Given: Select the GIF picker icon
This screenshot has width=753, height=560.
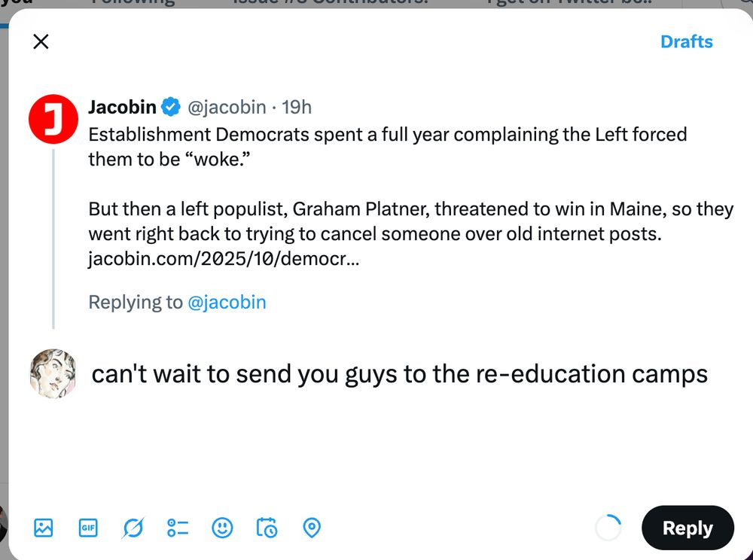Looking at the screenshot, I should point(87,528).
